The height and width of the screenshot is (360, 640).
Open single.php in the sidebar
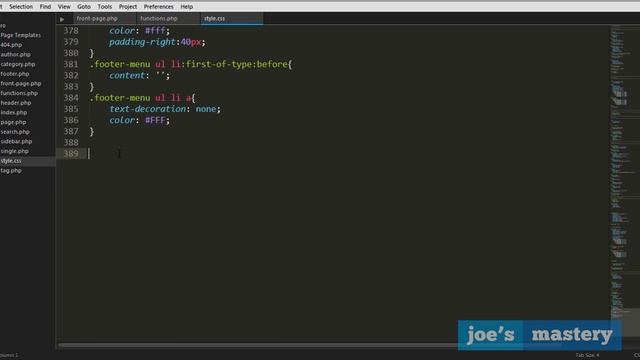click(x=14, y=151)
